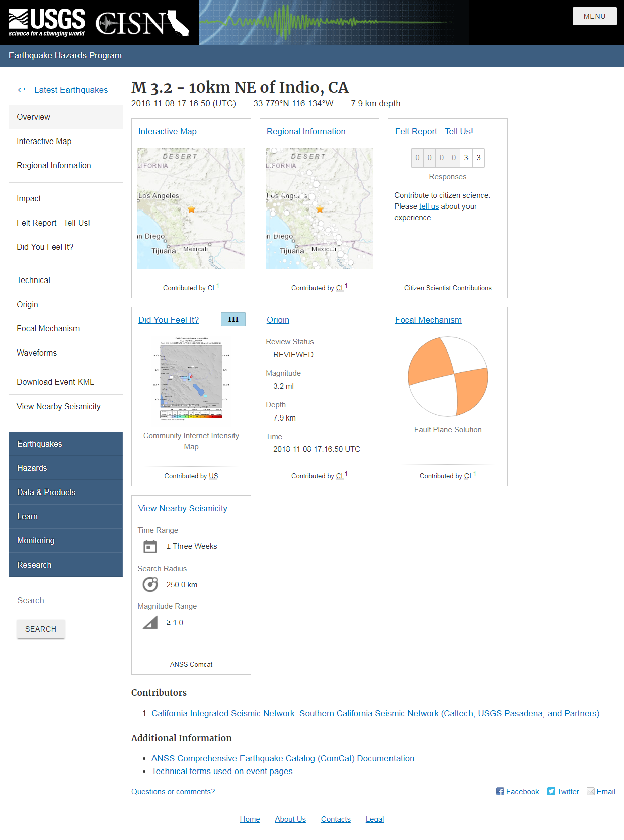The image size is (624, 840).
Task: Click the back arrow beside Latest Earthquakes
Action: (21, 90)
